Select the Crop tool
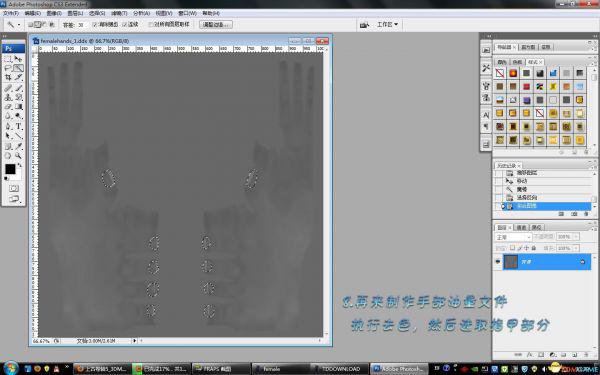 (x=8, y=78)
